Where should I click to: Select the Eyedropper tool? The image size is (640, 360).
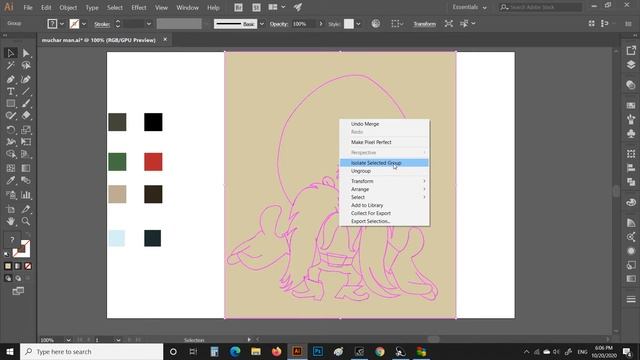(x=11, y=180)
